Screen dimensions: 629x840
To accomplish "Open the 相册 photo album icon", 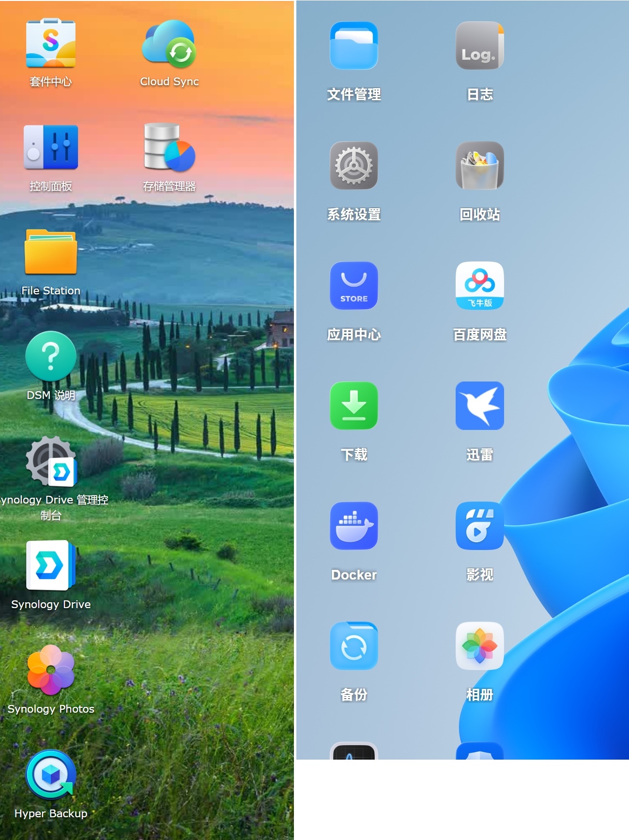I will tap(480, 646).
